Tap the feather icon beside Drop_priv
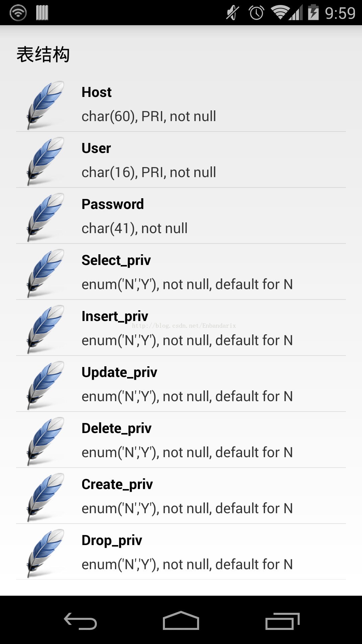 coord(45,553)
